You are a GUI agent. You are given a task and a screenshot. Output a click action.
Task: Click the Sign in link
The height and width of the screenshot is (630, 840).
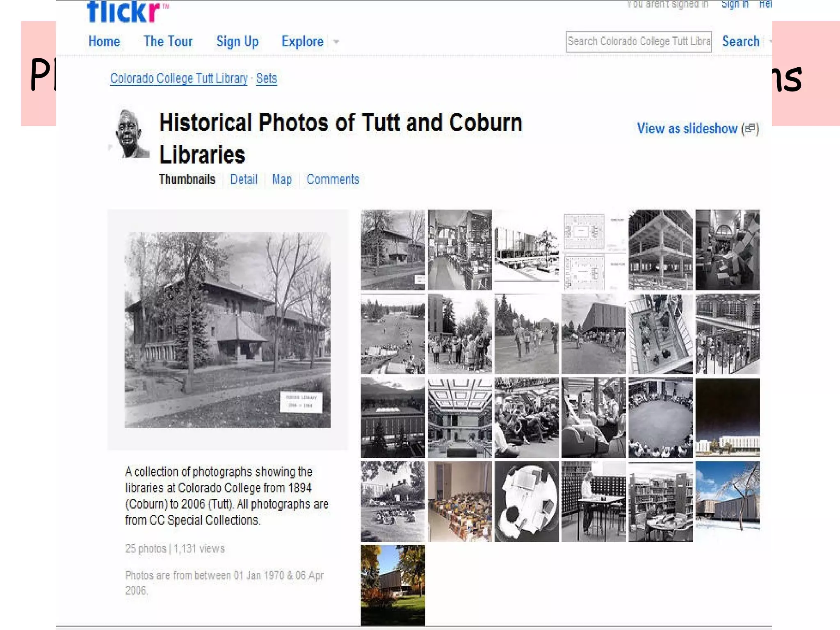[735, 5]
